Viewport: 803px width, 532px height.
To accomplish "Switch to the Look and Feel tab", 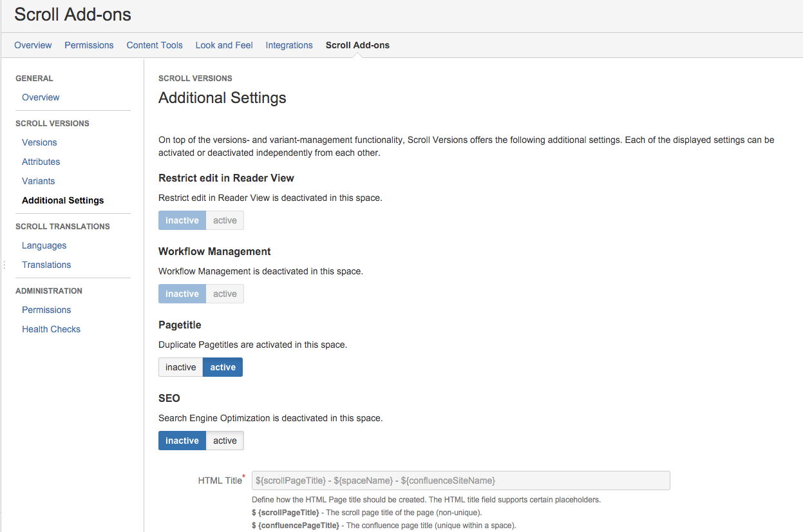I will tap(224, 45).
